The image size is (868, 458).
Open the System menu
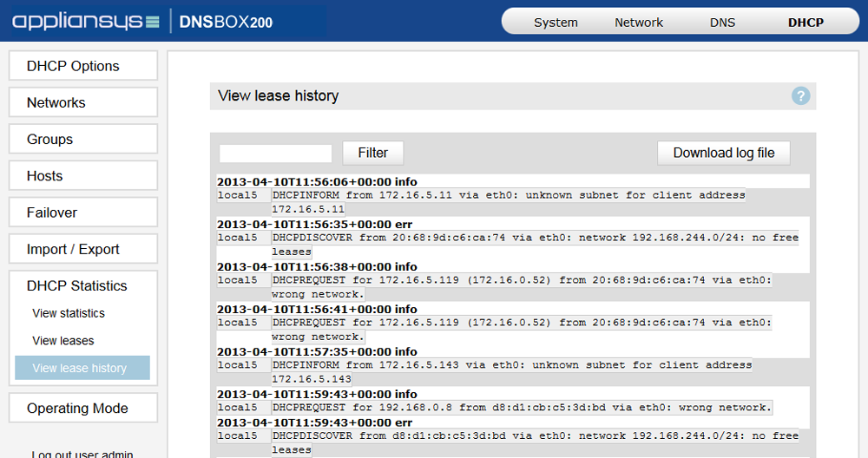click(556, 23)
